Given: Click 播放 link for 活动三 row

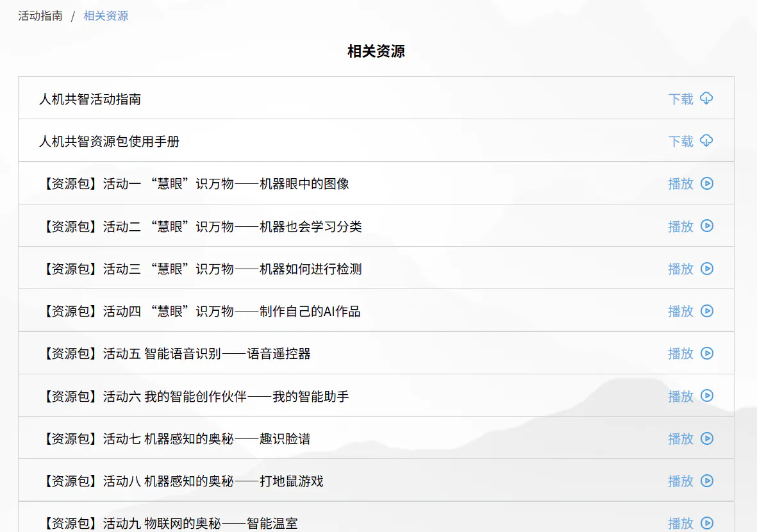Looking at the screenshot, I should 681,269.
